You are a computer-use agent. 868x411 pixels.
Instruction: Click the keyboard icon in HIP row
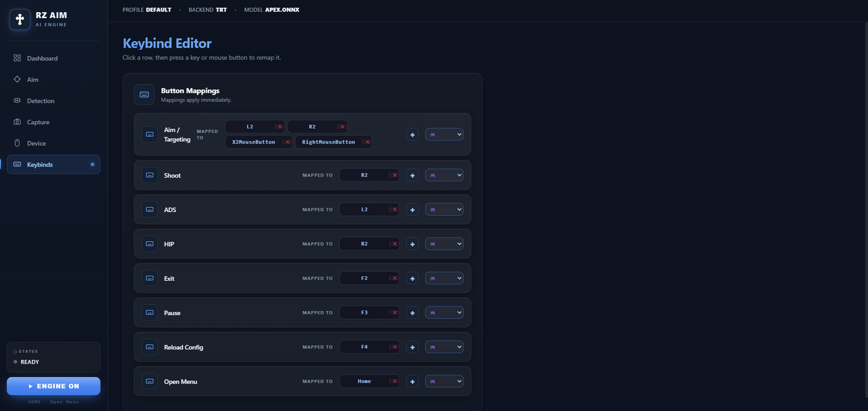click(149, 244)
